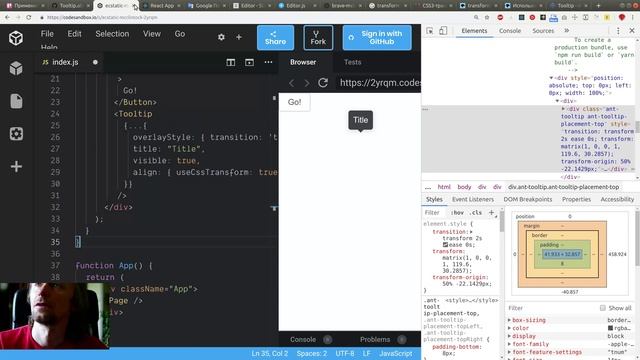
Task: Click the Fork button
Action: click(318, 38)
